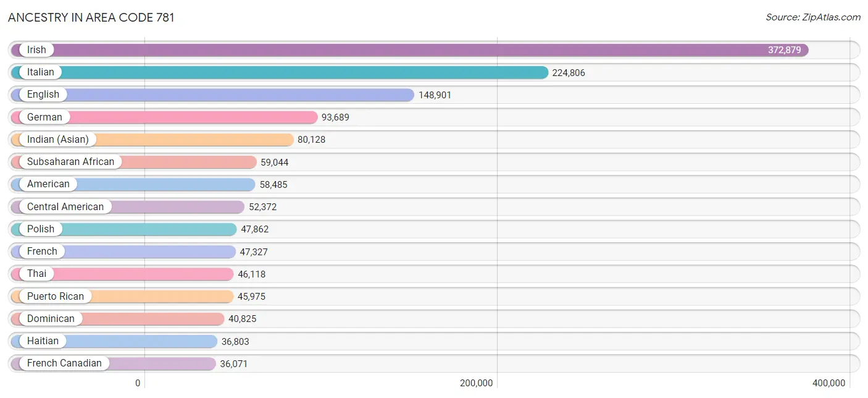Click the 224,806 Italian value
Image resolution: width=868 pixels, height=398 pixels.
[569, 73]
